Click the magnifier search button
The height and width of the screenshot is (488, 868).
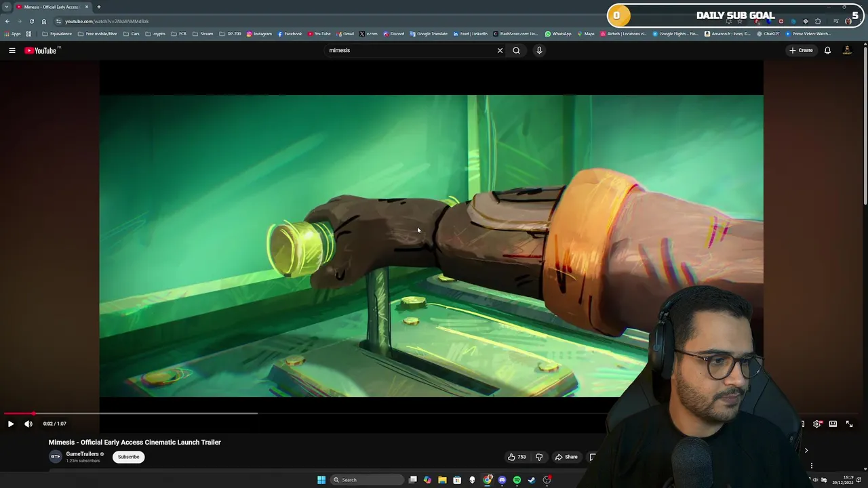516,50
